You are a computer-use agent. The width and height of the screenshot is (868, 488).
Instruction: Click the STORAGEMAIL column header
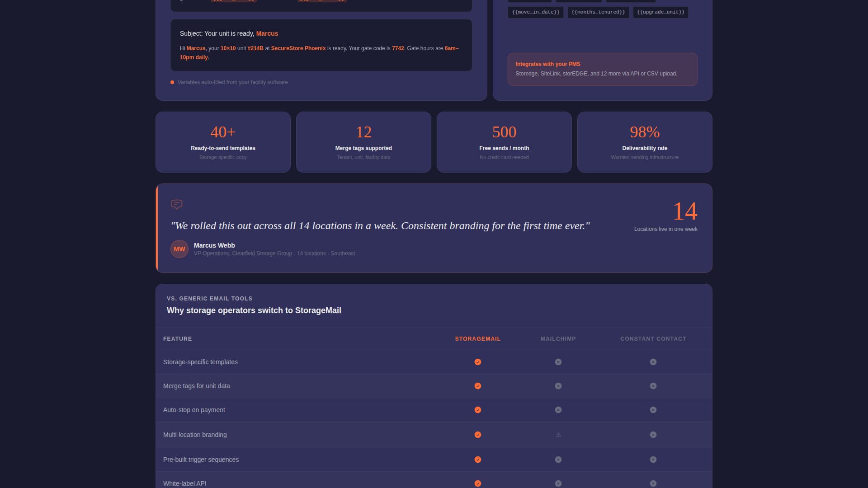click(478, 339)
